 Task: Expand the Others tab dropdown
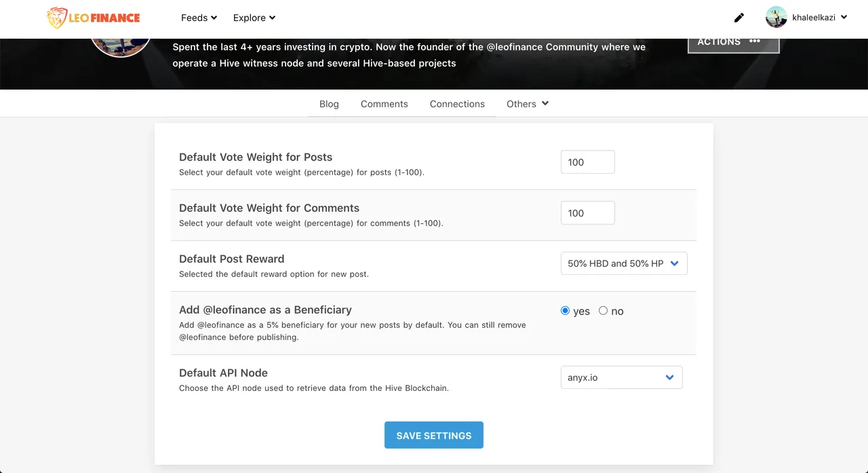[528, 104]
